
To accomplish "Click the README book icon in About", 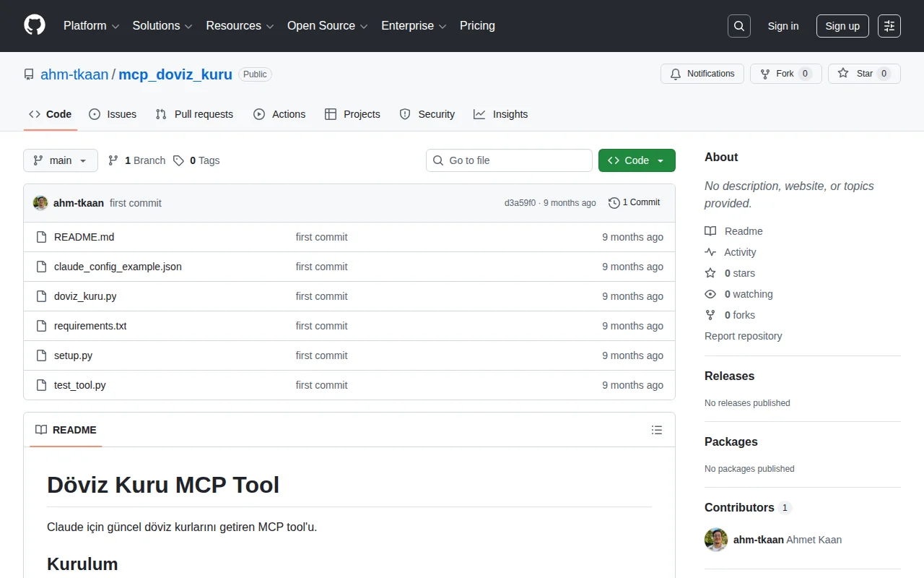I will pyautogui.click(x=711, y=230).
